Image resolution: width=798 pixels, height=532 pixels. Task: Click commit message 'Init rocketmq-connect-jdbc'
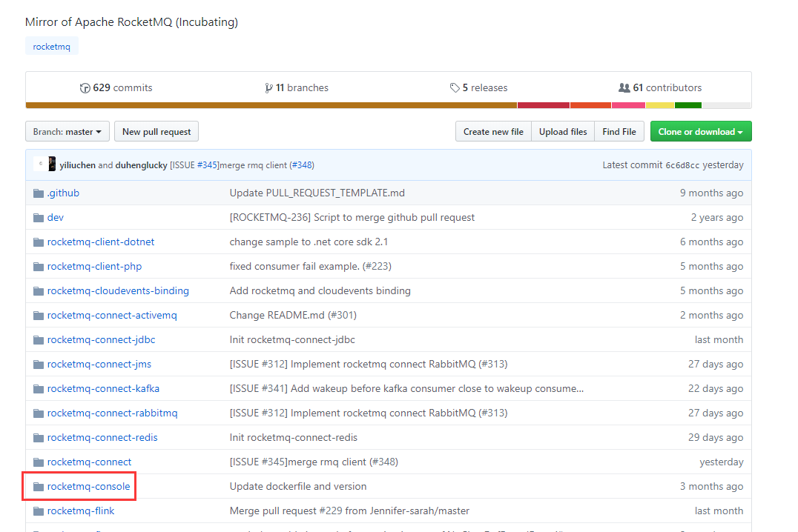click(292, 340)
